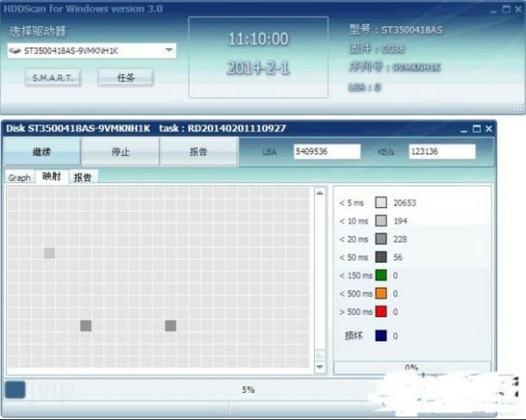Viewport: 526px width, 420px height.
Task: Click the 任务 tasks button
Action: coord(125,77)
